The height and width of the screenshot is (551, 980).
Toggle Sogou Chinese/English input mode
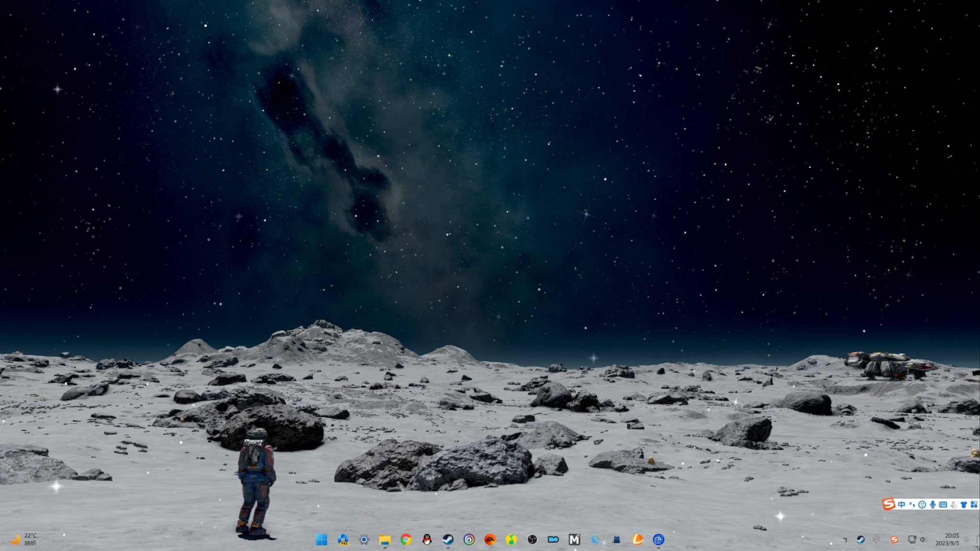click(902, 505)
